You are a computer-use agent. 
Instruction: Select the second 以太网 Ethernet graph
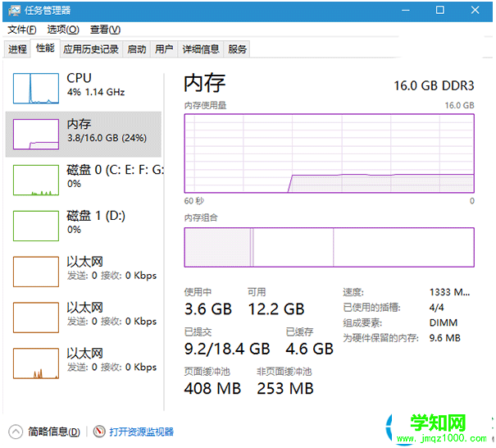click(34, 318)
